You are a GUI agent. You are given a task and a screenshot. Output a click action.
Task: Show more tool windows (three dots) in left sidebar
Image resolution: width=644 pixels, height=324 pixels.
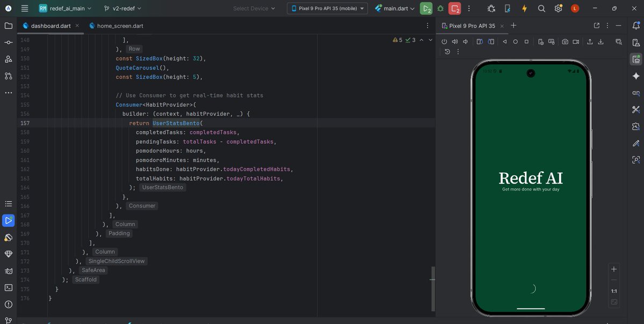click(x=8, y=92)
